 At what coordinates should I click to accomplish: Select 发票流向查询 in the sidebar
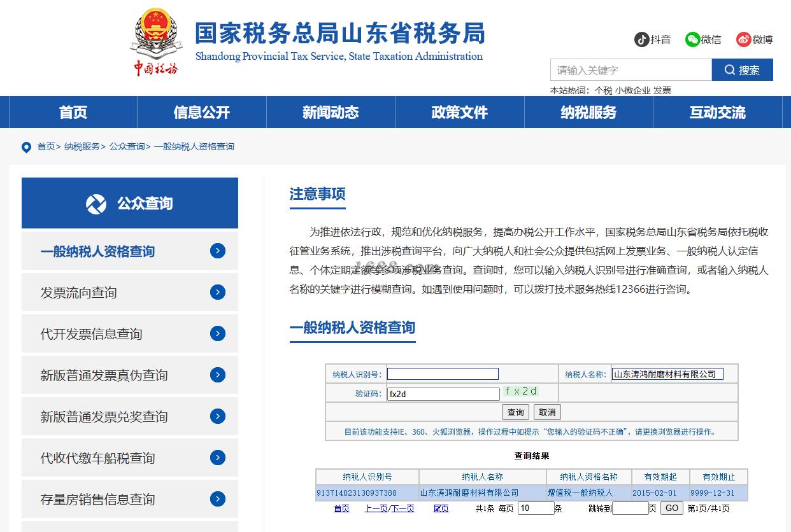coord(130,292)
